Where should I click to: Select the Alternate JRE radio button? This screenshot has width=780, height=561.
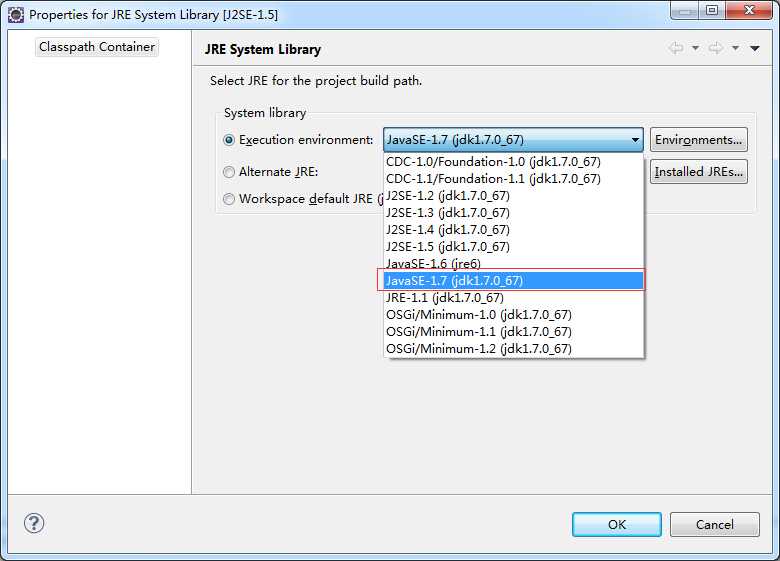coord(229,172)
